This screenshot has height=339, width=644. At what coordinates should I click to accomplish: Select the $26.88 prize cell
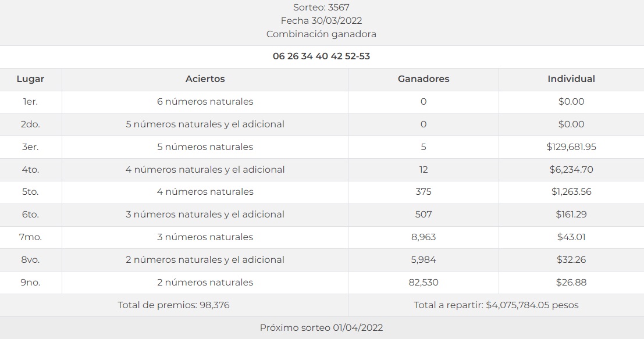571,283
